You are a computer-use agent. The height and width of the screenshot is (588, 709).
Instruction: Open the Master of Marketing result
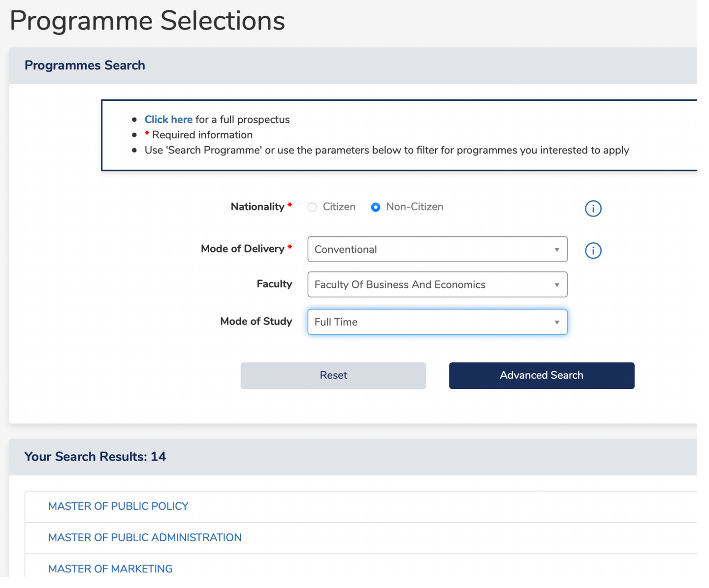(110, 569)
